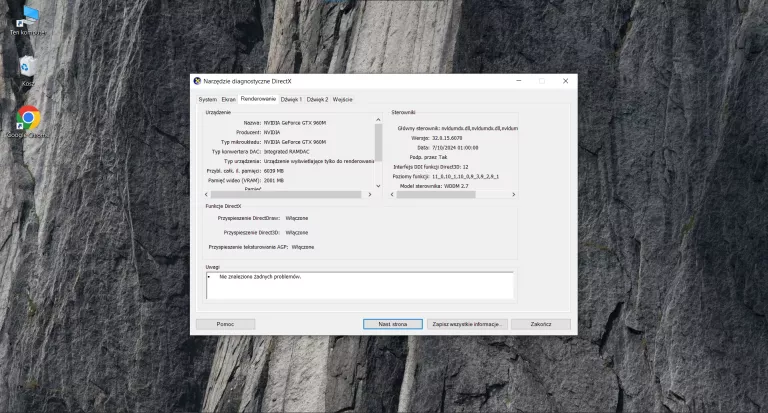The height and width of the screenshot is (413, 768).
Task: Click the DirectX icon in the title bar
Action: (x=197, y=80)
